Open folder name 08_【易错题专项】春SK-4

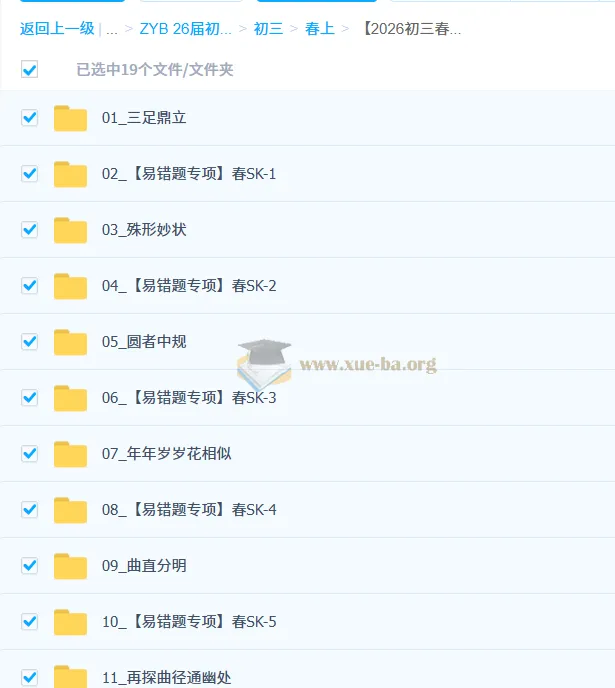[x=189, y=510]
